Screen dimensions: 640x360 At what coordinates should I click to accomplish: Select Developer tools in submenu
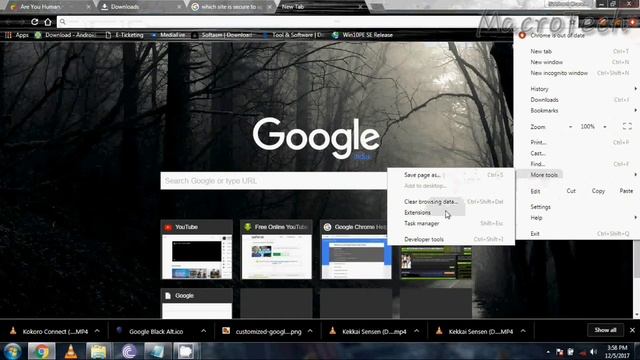click(451, 240)
